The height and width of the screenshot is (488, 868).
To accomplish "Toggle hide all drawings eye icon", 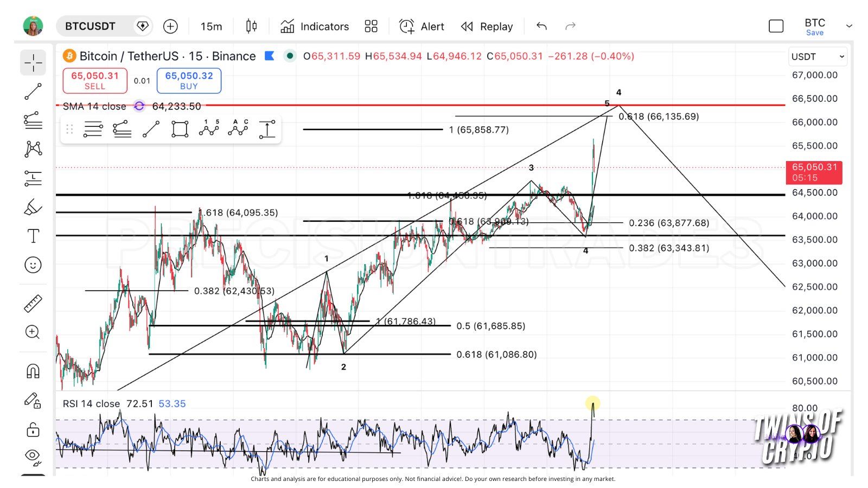I will tap(33, 457).
